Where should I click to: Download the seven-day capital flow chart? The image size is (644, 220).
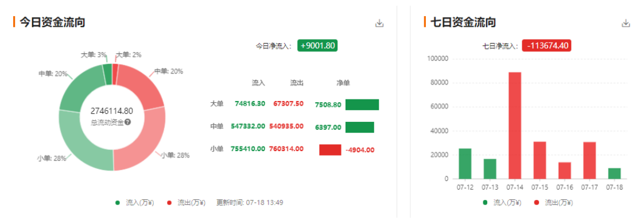click(x=626, y=24)
